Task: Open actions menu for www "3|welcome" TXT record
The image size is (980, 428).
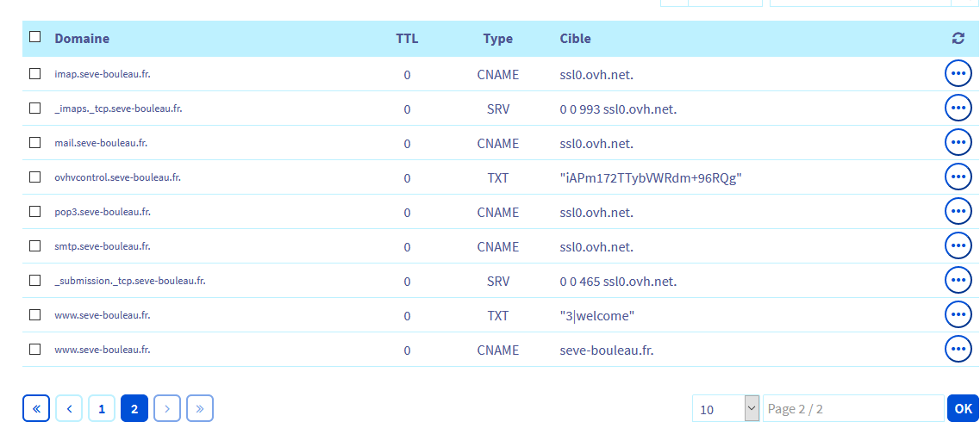Action: tap(958, 315)
